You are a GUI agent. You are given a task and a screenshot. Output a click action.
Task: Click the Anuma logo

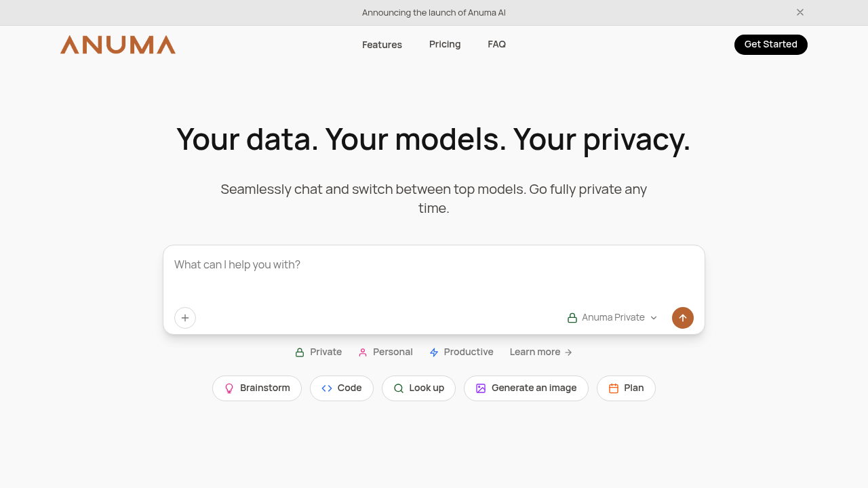pyautogui.click(x=117, y=44)
